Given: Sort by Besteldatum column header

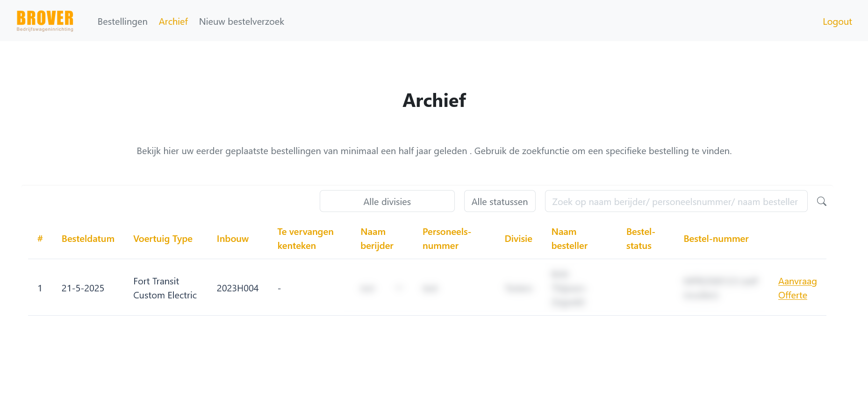Looking at the screenshot, I should coord(88,239).
